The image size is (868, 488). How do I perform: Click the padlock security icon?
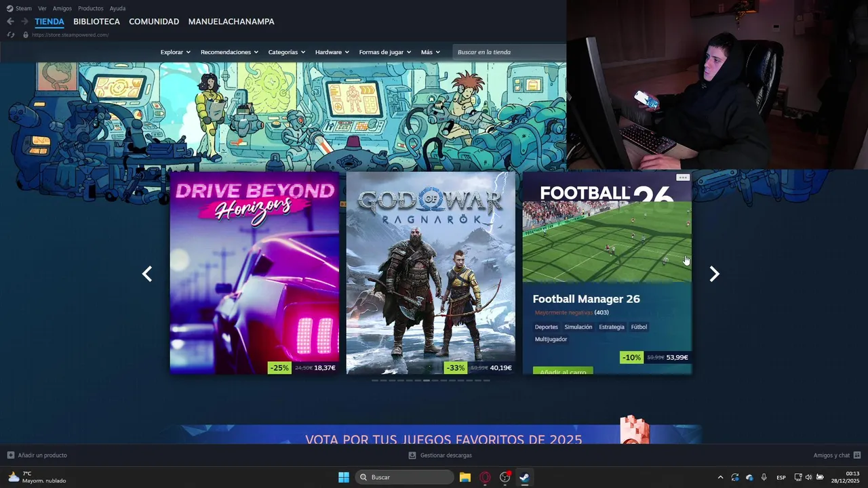[x=26, y=35]
